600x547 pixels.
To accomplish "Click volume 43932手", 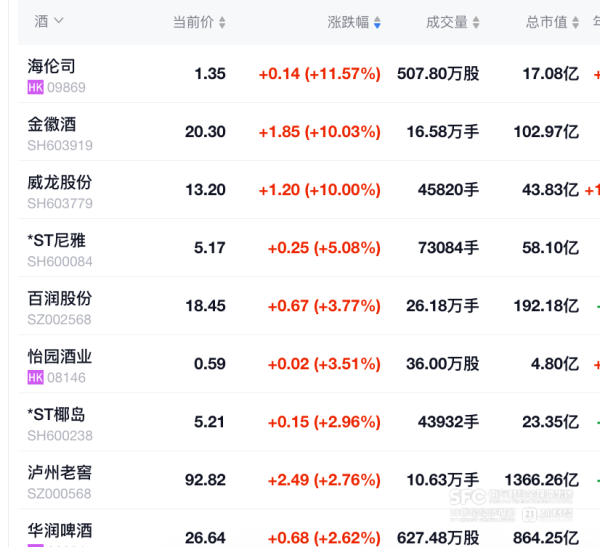I will click(x=448, y=422).
